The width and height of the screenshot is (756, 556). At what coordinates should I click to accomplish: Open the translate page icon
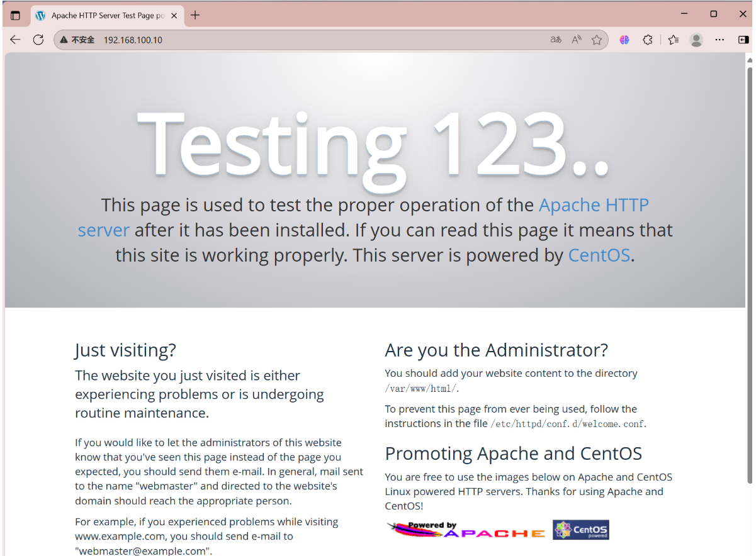(x=556, y=40)
